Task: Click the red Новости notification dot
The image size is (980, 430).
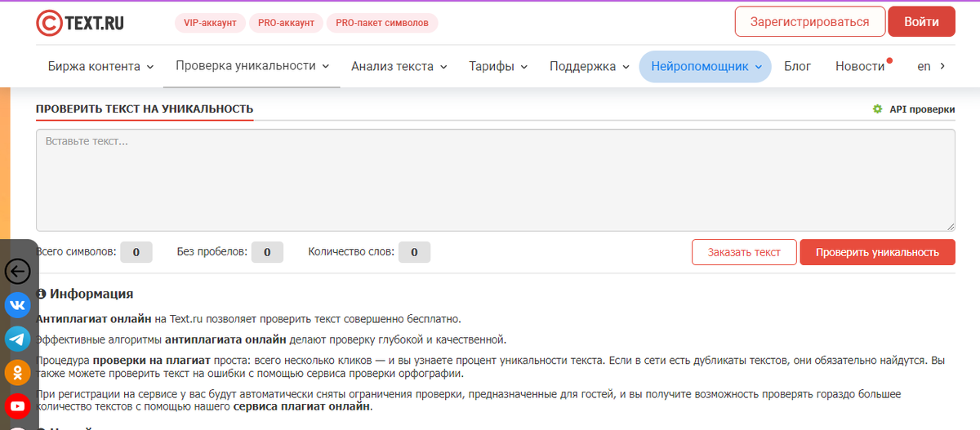Action: [889, 60]
